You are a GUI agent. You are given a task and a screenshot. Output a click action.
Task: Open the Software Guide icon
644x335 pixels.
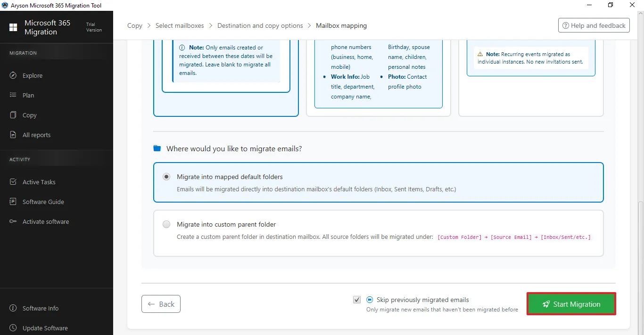coord(12,202)
